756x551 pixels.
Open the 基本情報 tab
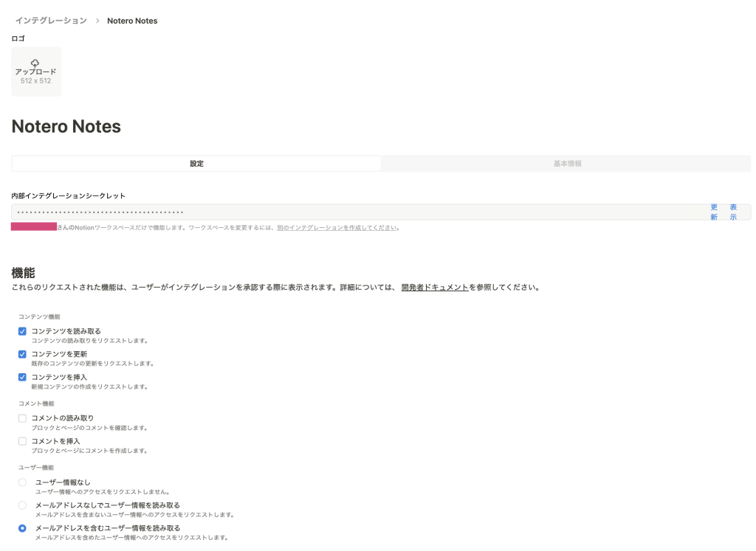pos(567,164)
